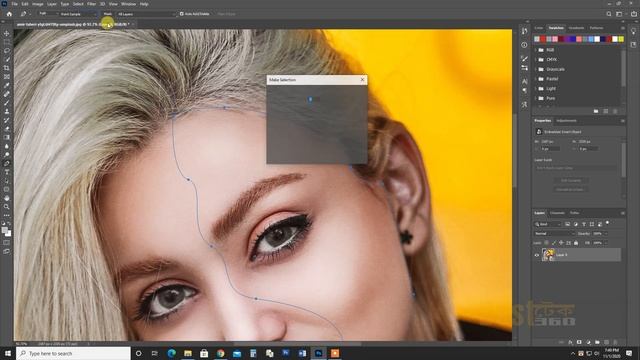Create new layer from Layers panel footer

point(606,342)
